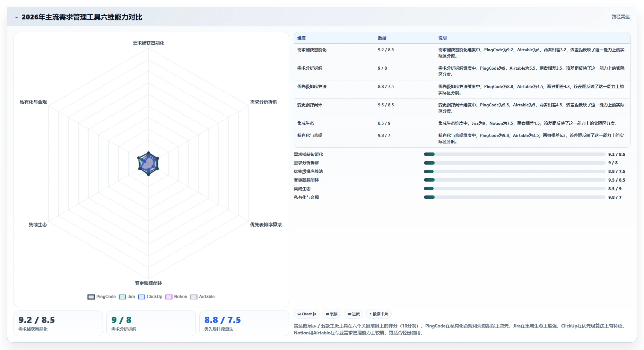
Task: Click the 进度 tag chip
Action: 354,314
